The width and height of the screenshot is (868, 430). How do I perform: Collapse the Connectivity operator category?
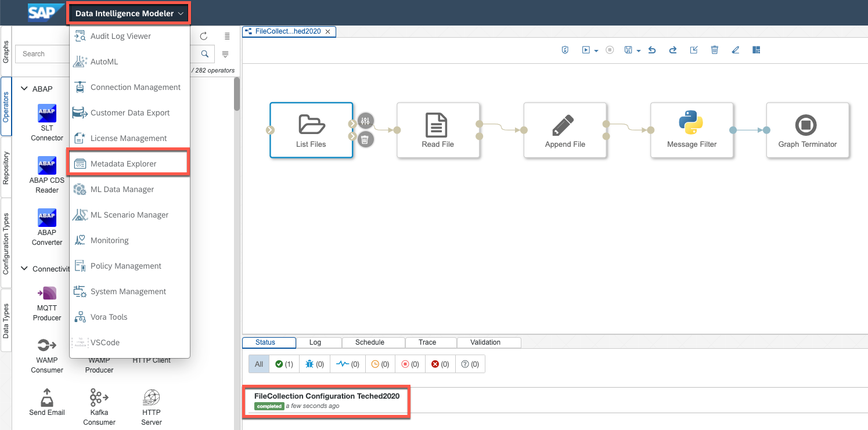coord(24,269)
